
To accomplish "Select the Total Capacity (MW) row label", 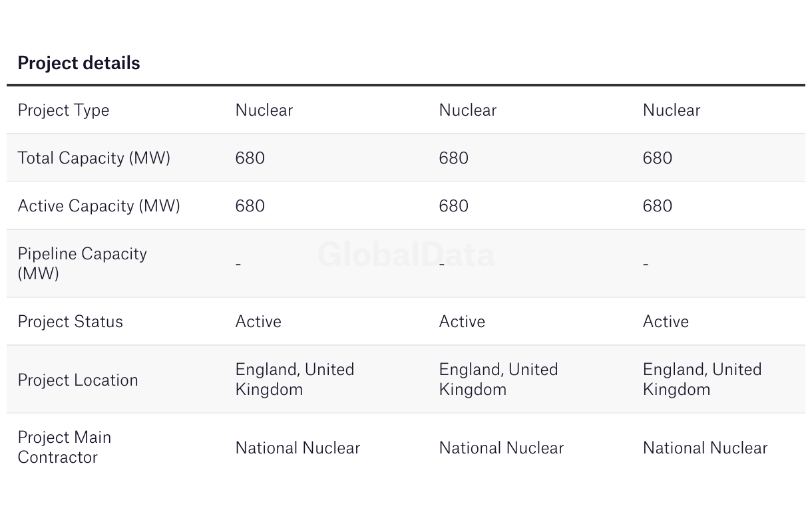I will click(x=94, y=158).
